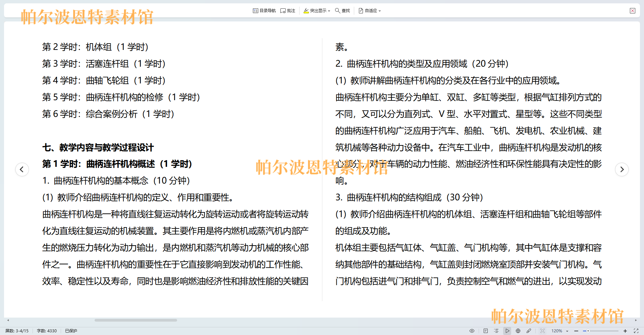Click the zoom in plus button
The image size is (644, 335).
tap(625, 331)
